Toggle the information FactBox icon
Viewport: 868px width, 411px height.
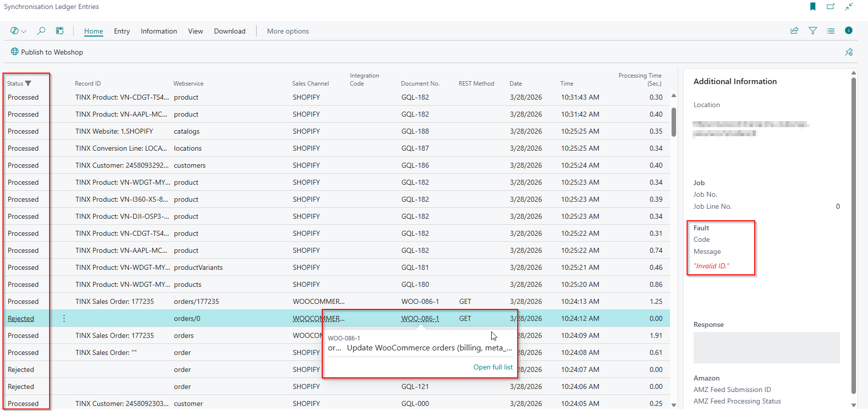[x=848, y=31]
